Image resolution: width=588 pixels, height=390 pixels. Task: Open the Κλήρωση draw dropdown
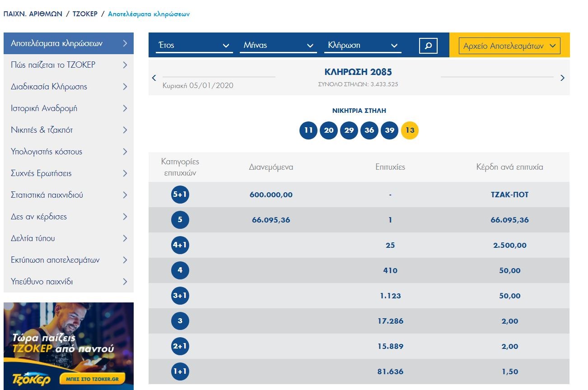click(363, 45)
